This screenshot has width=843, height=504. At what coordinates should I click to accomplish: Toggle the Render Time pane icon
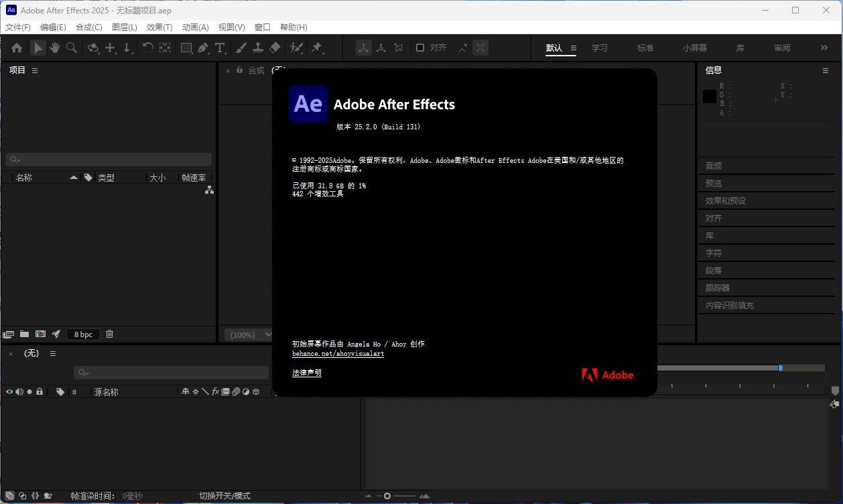48,496
